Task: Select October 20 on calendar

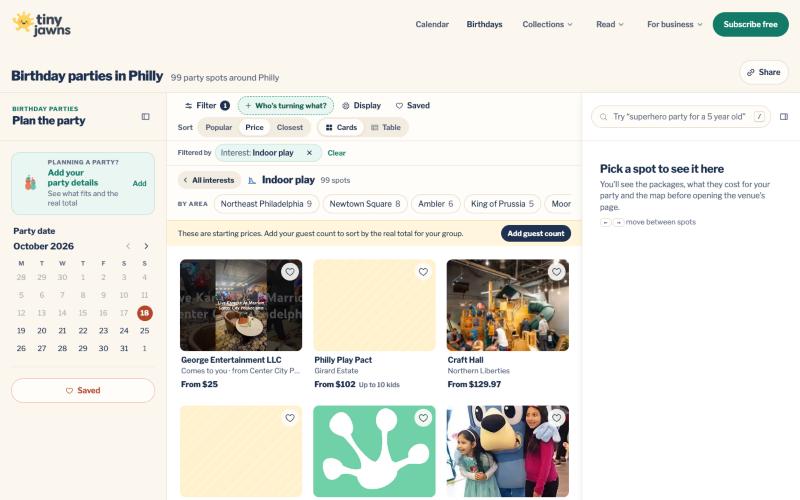Action: 42,331
